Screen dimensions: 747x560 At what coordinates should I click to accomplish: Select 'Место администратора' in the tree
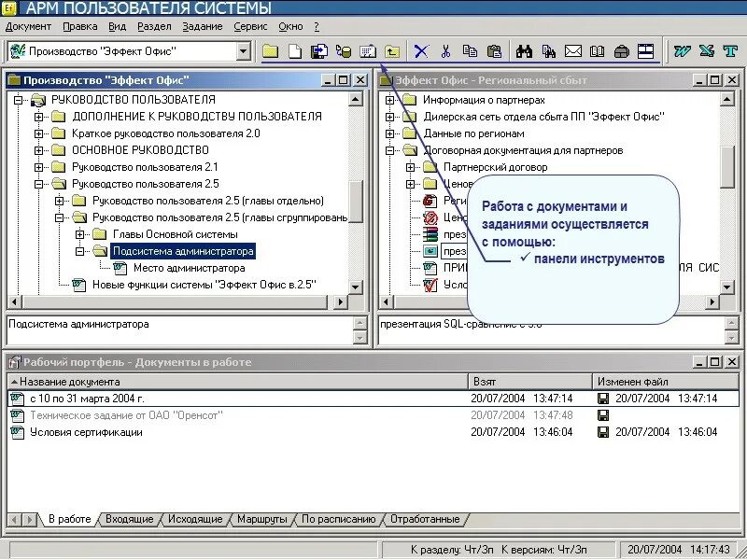(x=190, y=268)
